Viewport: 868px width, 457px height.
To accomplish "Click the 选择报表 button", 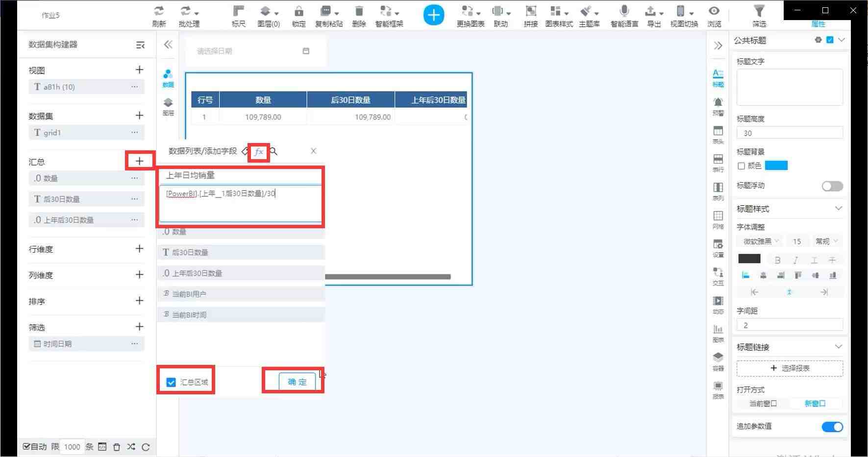I will click(790, 368).
